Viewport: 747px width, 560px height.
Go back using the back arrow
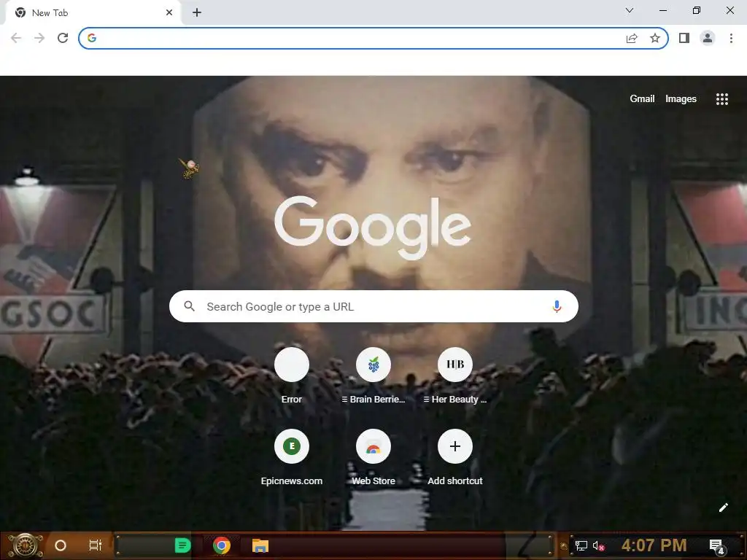tap(16, 38)
